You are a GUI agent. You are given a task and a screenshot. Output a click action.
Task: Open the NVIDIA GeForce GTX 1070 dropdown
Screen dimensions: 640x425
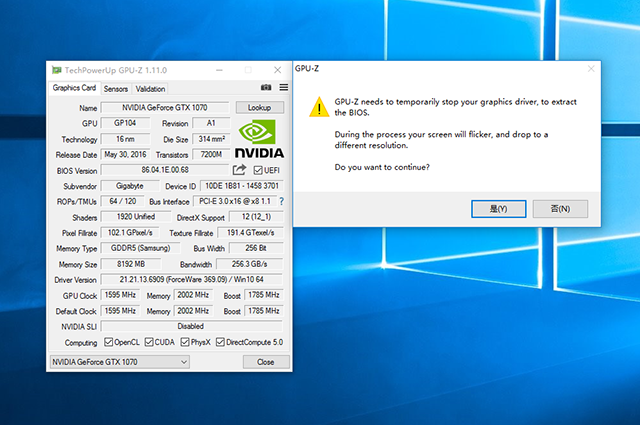[120, 362]
